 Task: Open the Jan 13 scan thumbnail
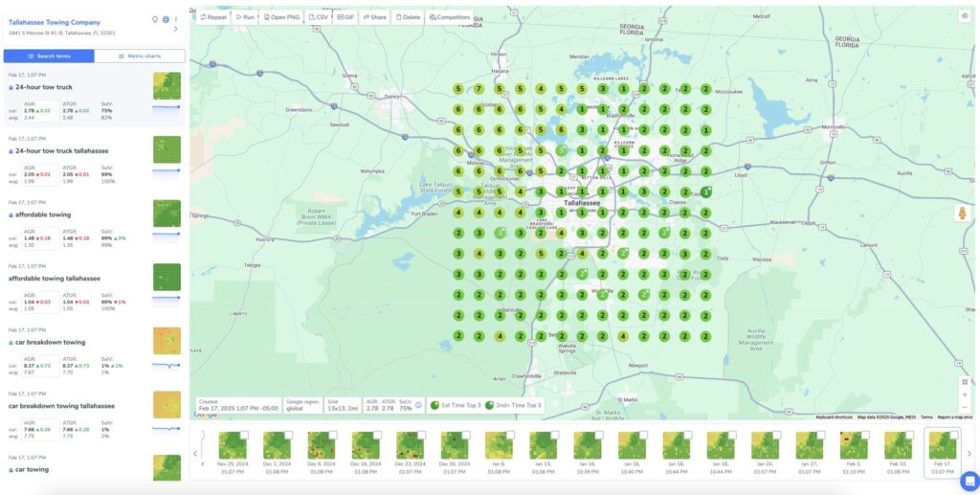[x=544, y=446]
